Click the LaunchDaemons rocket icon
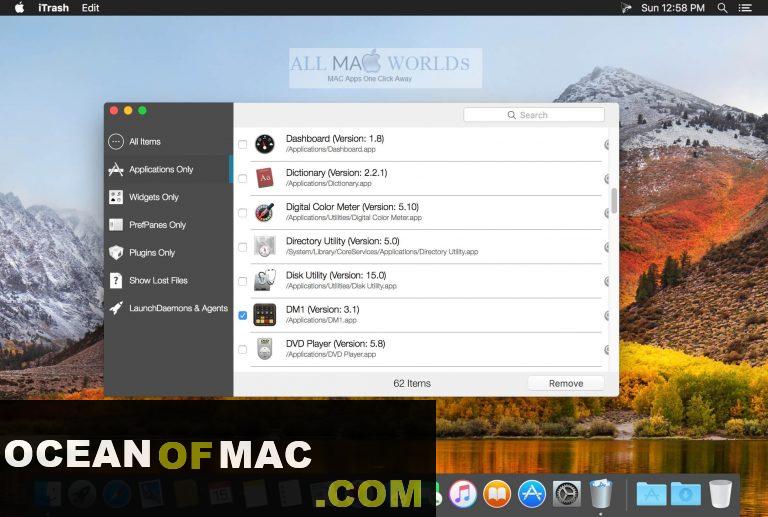 click(x=116, y=308)
